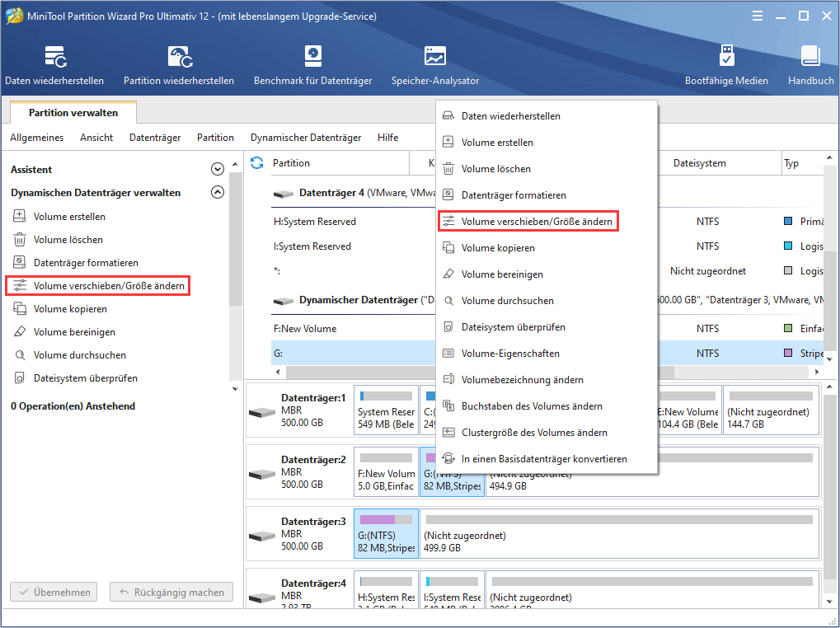840x628 pixels.
Task: Select Datenträger:2 in disk map
Action: click(x=300, y=471)
